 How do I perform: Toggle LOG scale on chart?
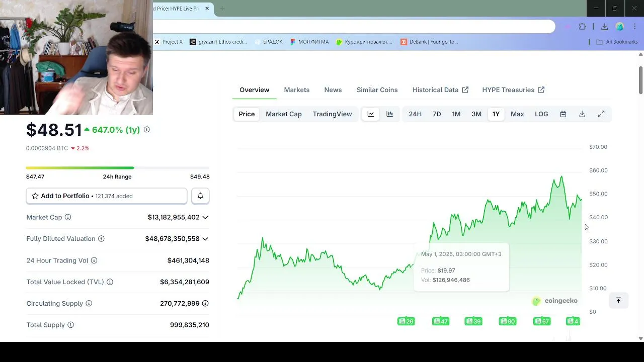point(541,114)
